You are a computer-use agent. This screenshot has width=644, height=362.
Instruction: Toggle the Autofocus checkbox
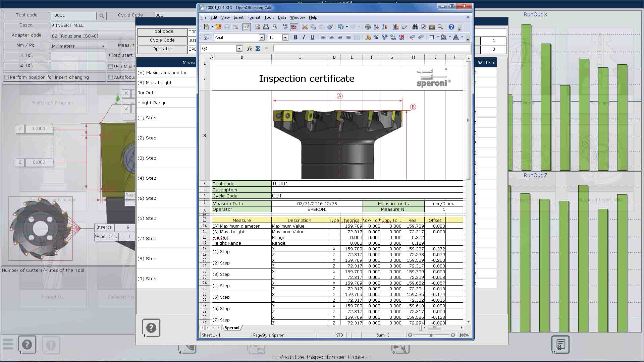point(111,77)
